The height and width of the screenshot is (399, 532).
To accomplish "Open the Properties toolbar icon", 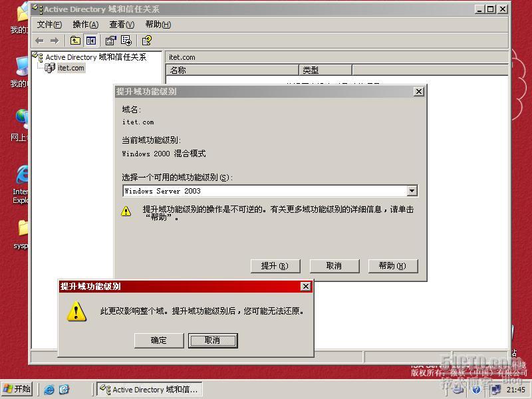I will tap(110, 41).
